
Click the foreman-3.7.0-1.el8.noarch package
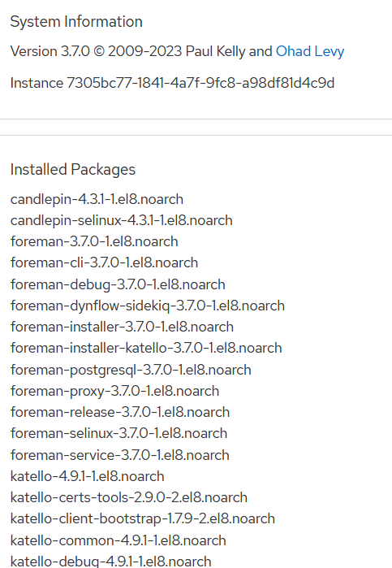click(94, 241)
